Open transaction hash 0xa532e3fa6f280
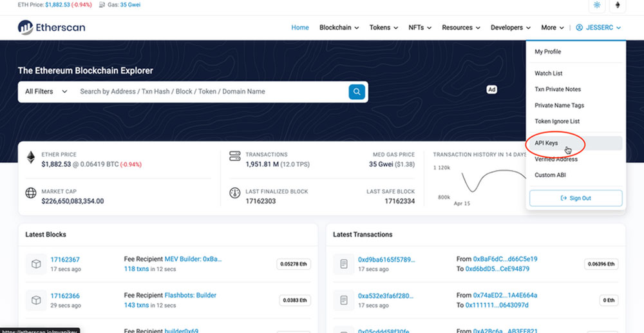This screenshot has width=644, height=333. point(386,296)
